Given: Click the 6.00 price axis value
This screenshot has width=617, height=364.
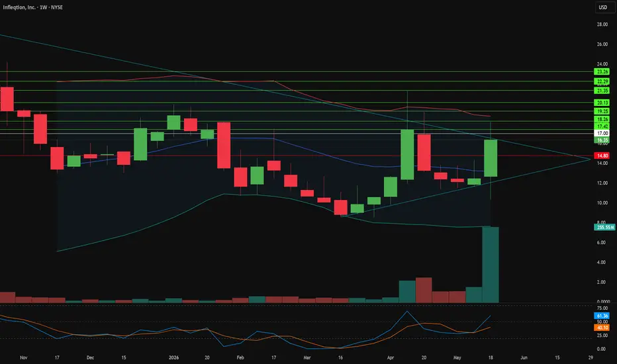Looking at the screenshot, I should tap(601, 242).
